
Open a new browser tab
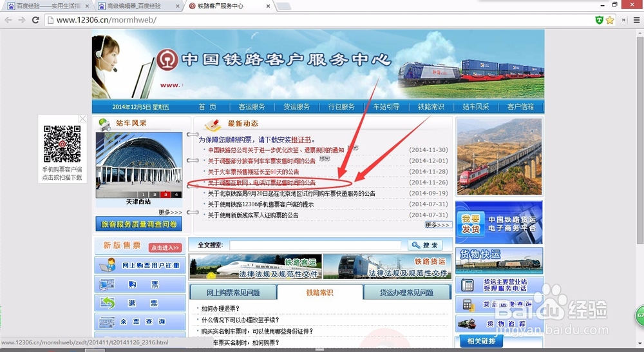pos(283,6)
